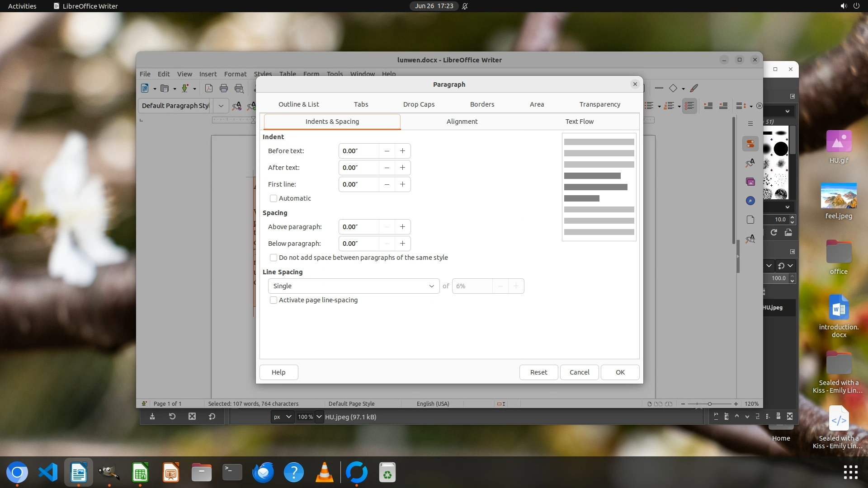
Task: Click the Print icon in toolbar
Action: tap(224, 89)
